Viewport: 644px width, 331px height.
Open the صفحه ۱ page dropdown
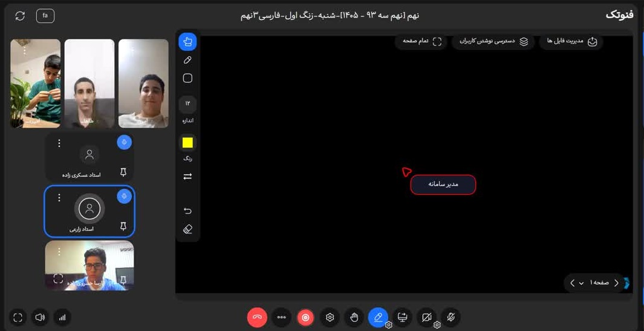pyautogui.click(x=594, y=283)
